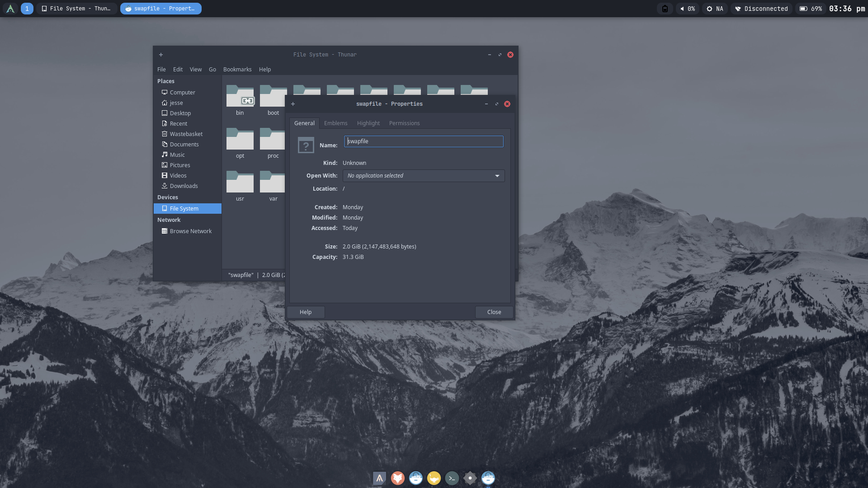Click the swapfile unknown-type icon in Properties
Screen dimensions: 868x488
pyautogui.click(x=306, y=145)
